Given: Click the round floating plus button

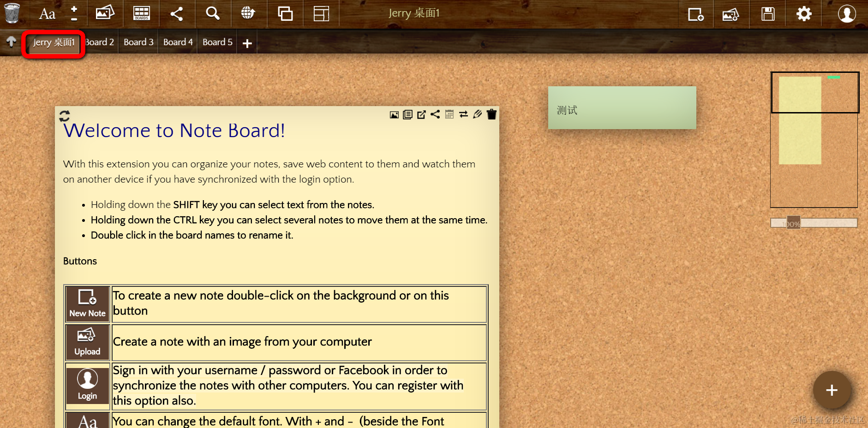Looking at the screenshot, I should [x=832, y=390].
